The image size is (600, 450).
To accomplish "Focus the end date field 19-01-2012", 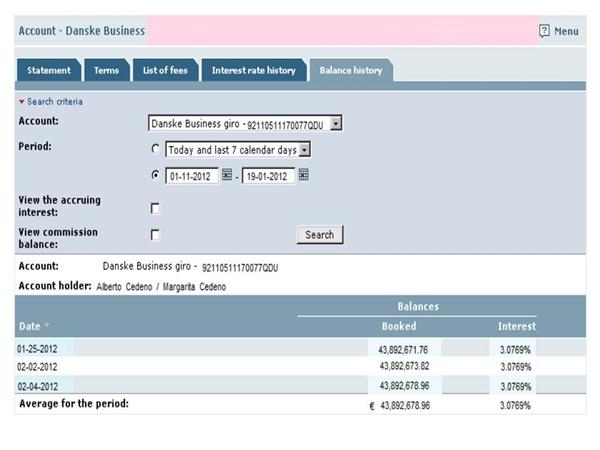I will 268,176.
